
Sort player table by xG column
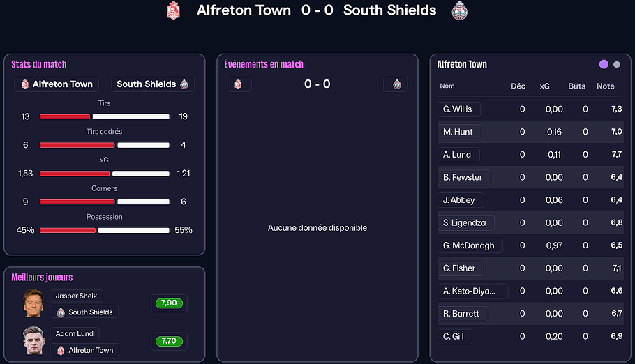pos(544,86)
